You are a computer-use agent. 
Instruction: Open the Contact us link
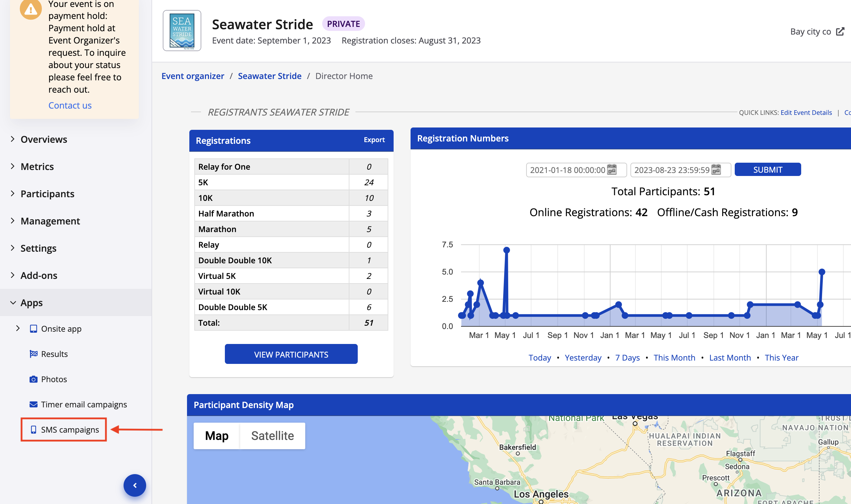point(70,105)
